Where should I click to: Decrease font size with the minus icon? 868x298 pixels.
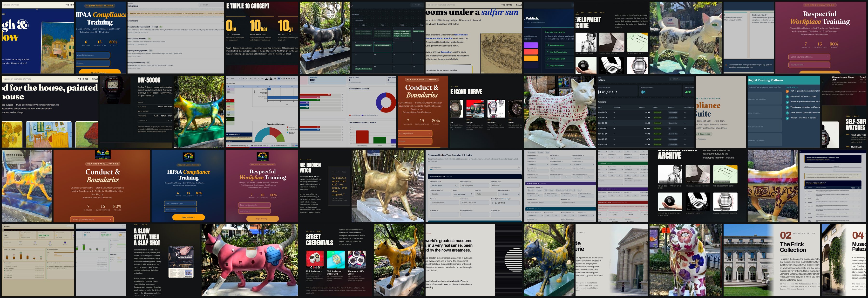point(243,79)
